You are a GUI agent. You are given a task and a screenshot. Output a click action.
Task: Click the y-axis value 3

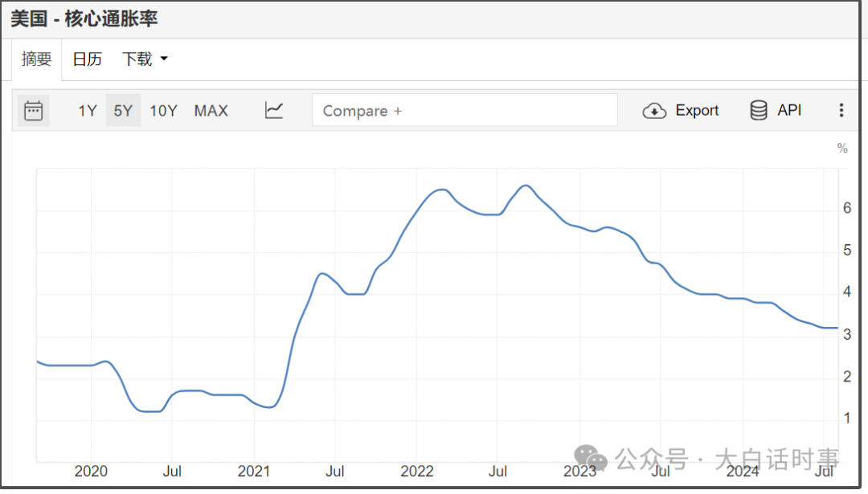tap(847, 334)
